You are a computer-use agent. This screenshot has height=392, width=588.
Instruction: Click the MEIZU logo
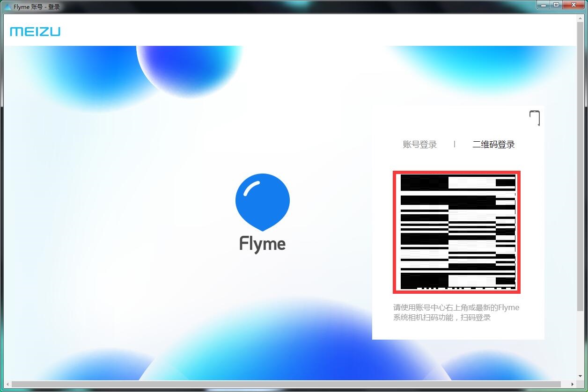coord(35,31)
